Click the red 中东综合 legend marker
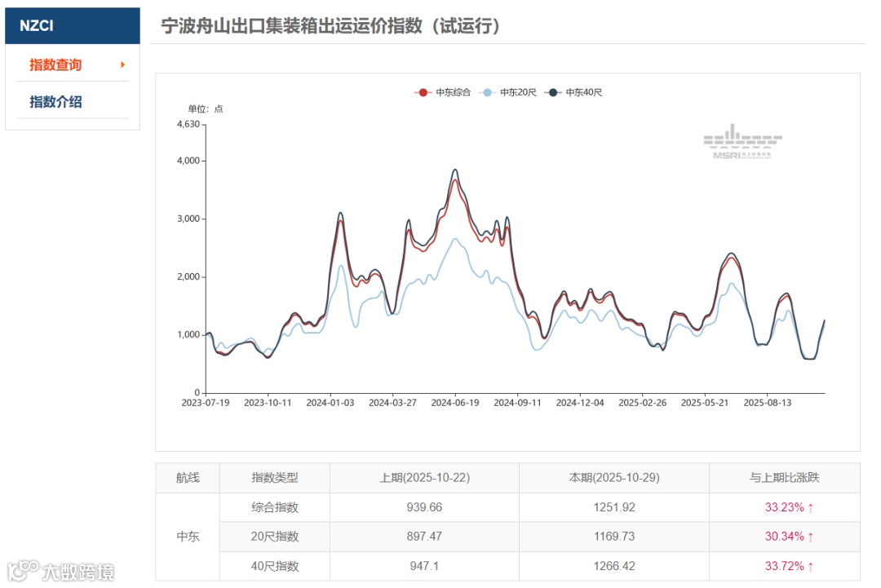The width and height of the screenshot is (881, 588). coord(423,92)
